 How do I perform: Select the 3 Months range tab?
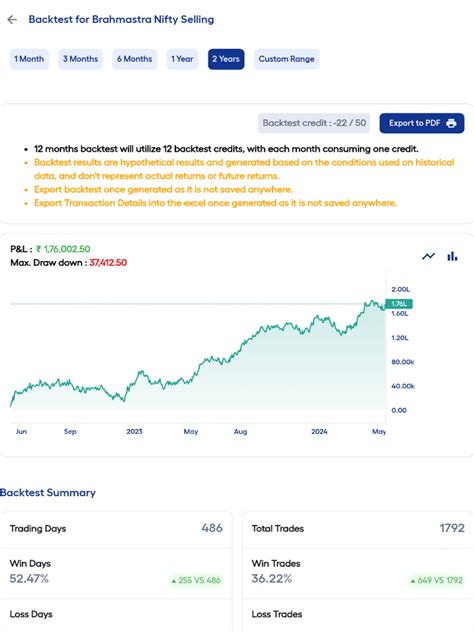[81, 59]
